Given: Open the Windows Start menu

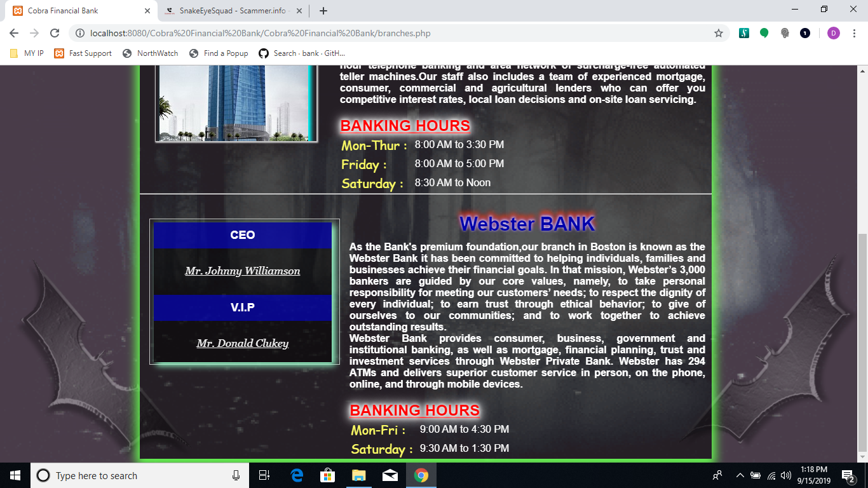Looking at the screenshot, I should click(15, 475).
